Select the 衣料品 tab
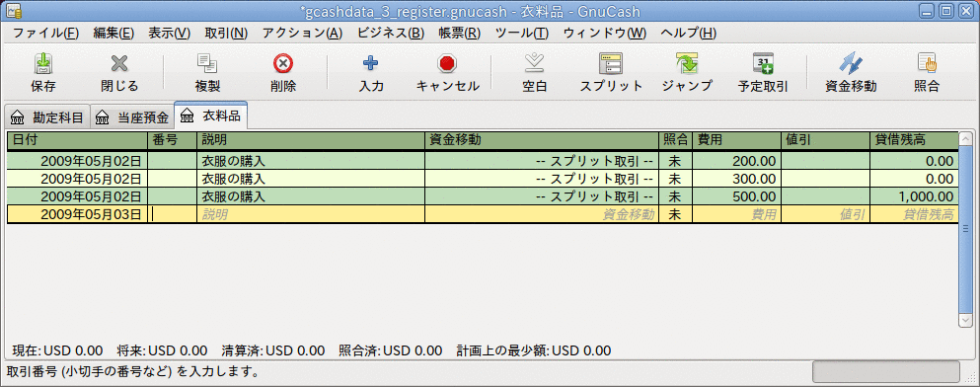Viewport: 980px width, 387px height. [x=210, y=116]
